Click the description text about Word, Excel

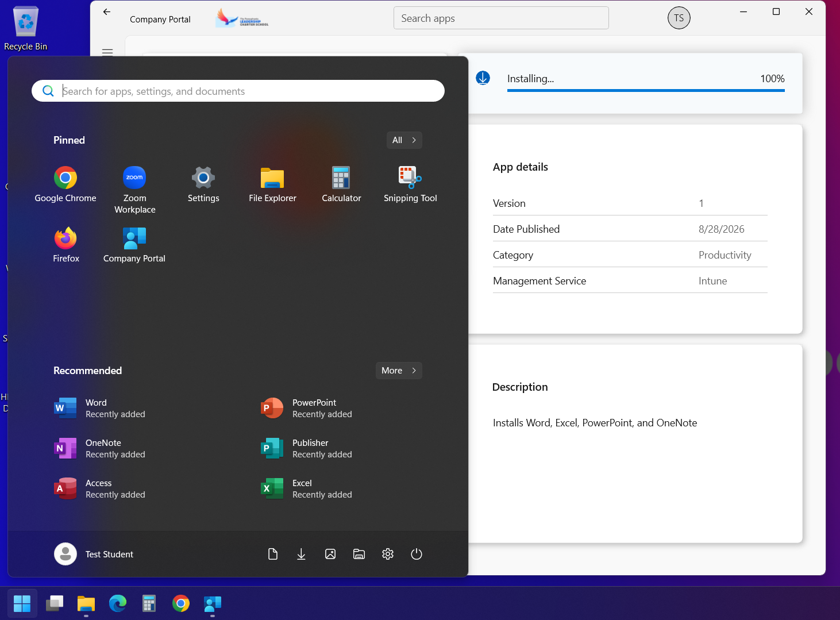click(595, 423)
